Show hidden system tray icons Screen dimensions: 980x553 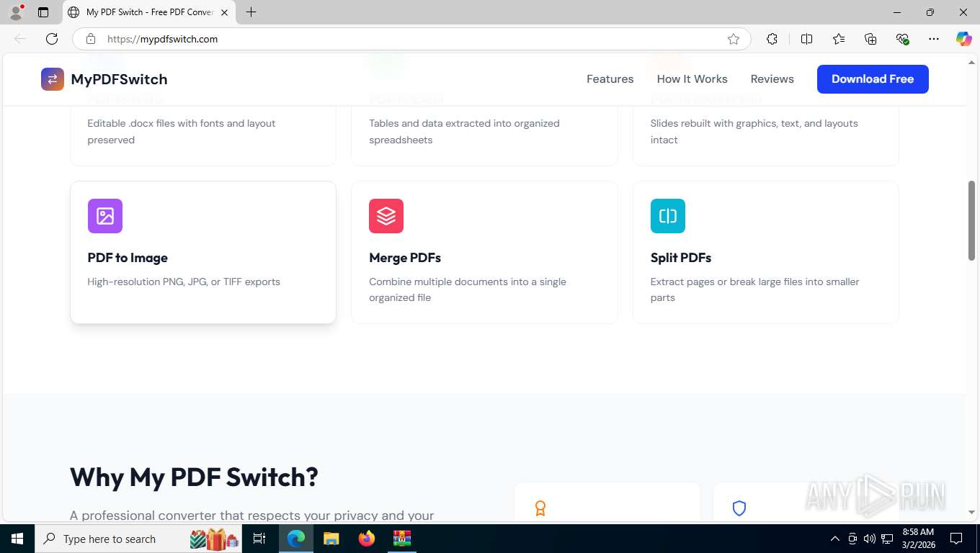point(835,539)
